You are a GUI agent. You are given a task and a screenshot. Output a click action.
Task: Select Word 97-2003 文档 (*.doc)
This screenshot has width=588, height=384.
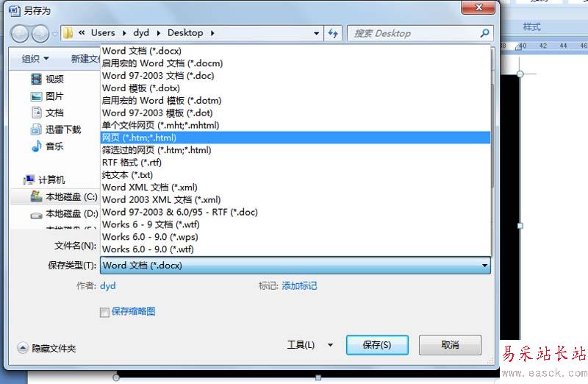point(295,76)
